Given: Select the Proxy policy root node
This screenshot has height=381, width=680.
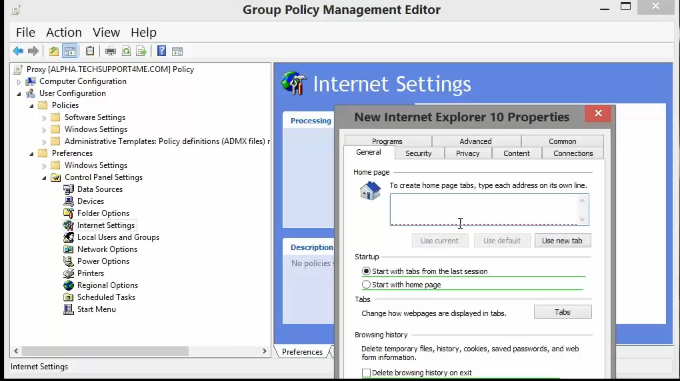Looking at the screenshot, I should click(110, 69).
